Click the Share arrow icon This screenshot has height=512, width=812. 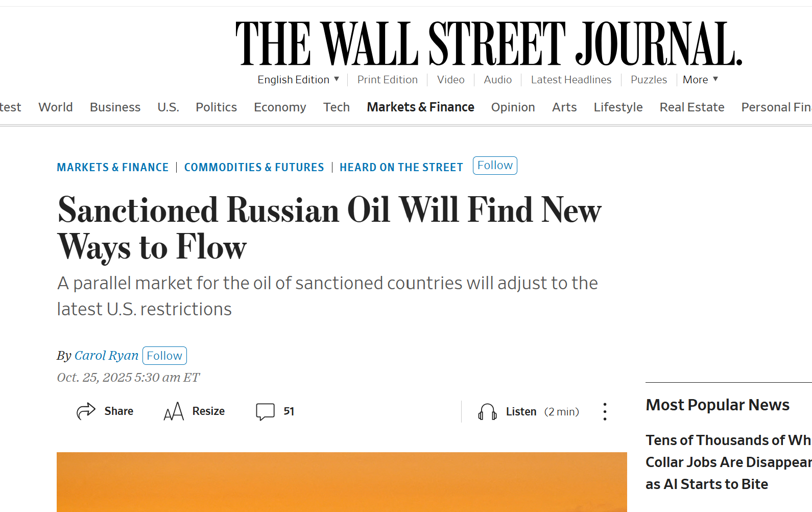click(x=86, y=411)
